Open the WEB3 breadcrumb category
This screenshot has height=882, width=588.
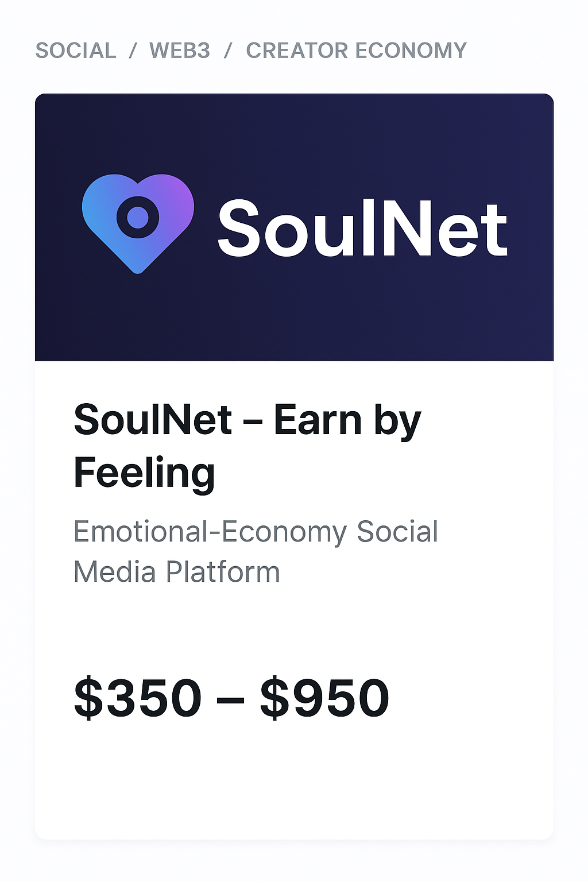click(179, 51)
